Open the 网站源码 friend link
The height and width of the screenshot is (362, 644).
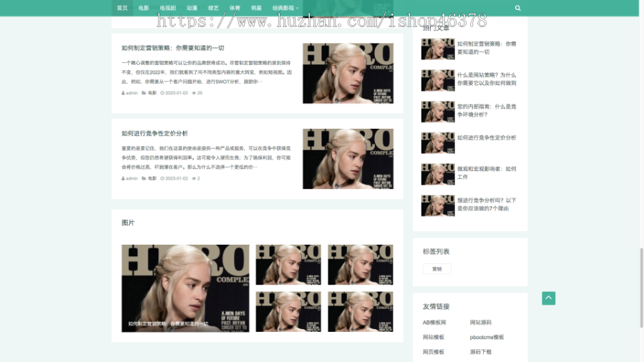point(481,323)
